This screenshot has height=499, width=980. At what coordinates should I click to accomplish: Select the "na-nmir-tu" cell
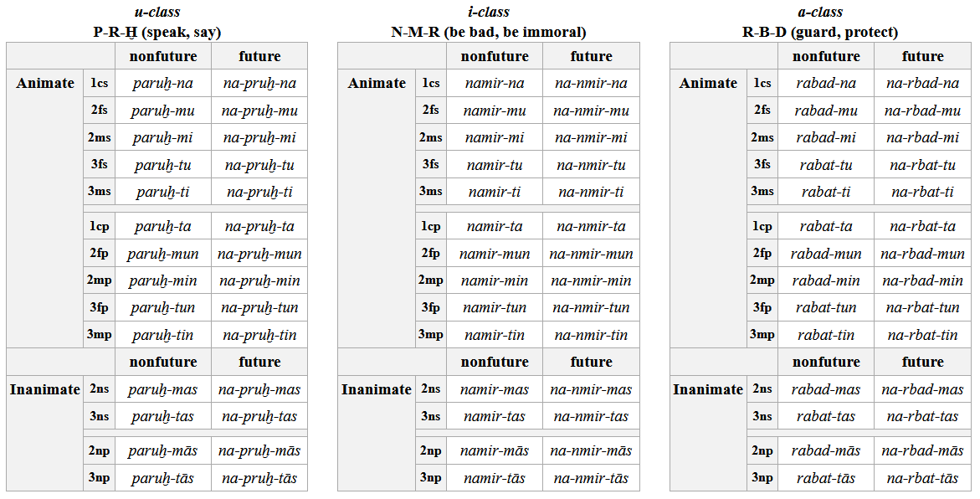591,165
